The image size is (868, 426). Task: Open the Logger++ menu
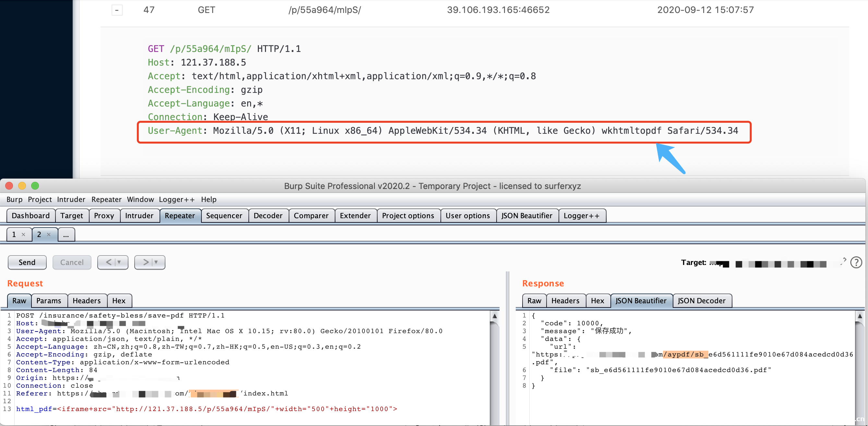click(176, 199)
